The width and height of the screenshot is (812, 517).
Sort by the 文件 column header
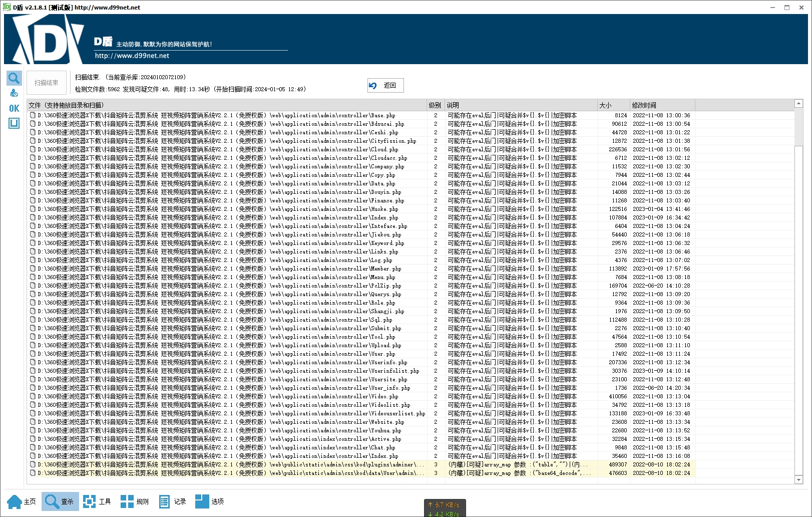click(227, 105)
